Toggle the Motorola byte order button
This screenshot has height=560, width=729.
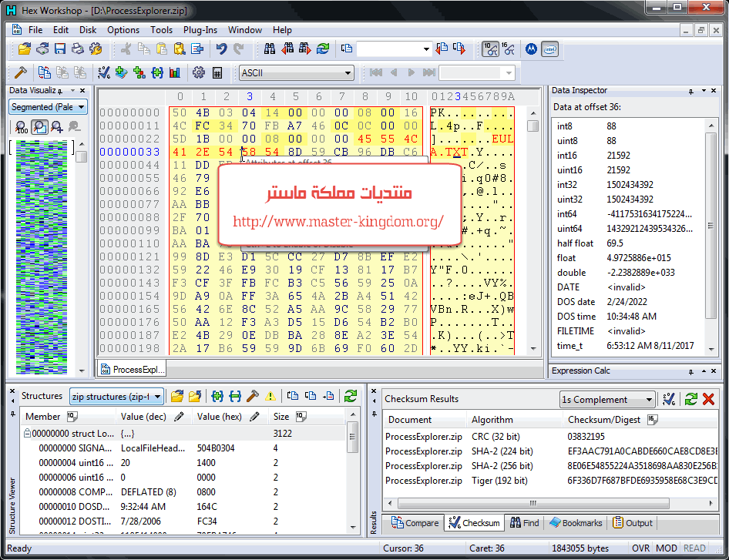click(x=532, y=49)
